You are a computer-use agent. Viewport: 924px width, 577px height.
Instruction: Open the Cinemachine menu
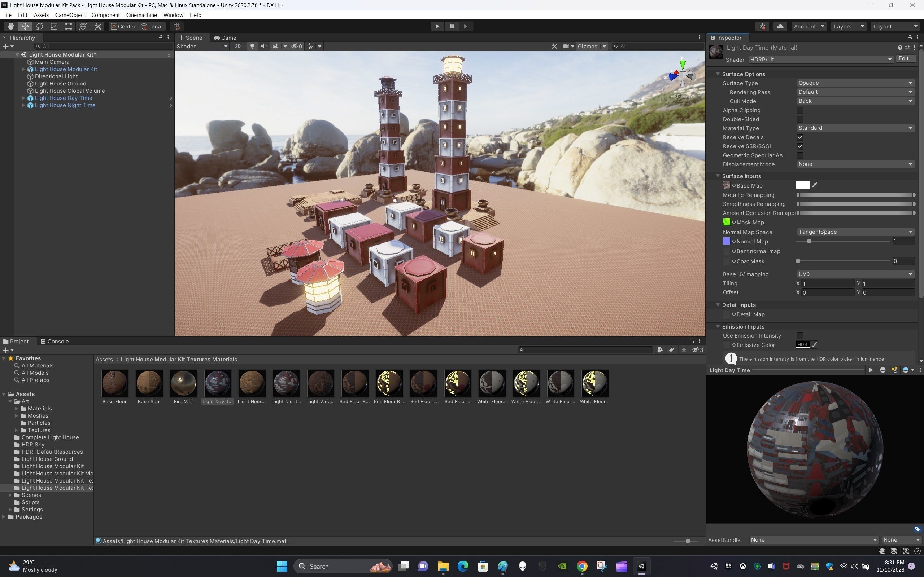[x=141, y=15]
